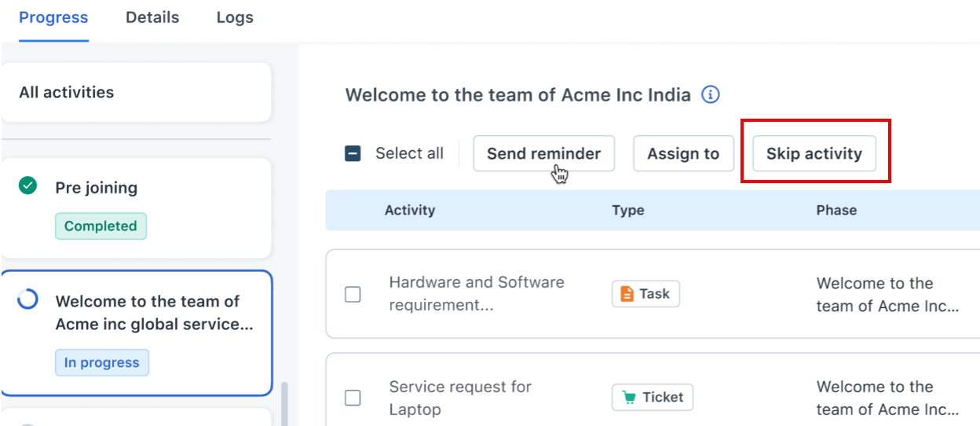Click the blue in-progress spinner icon
This screenshot has height=426, width=980.
pos(27,299)
